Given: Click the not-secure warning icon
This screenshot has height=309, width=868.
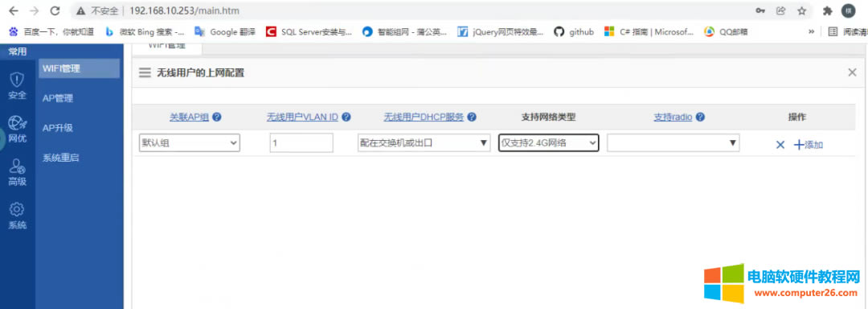Looking at the screenshot, I should point(81,10).
